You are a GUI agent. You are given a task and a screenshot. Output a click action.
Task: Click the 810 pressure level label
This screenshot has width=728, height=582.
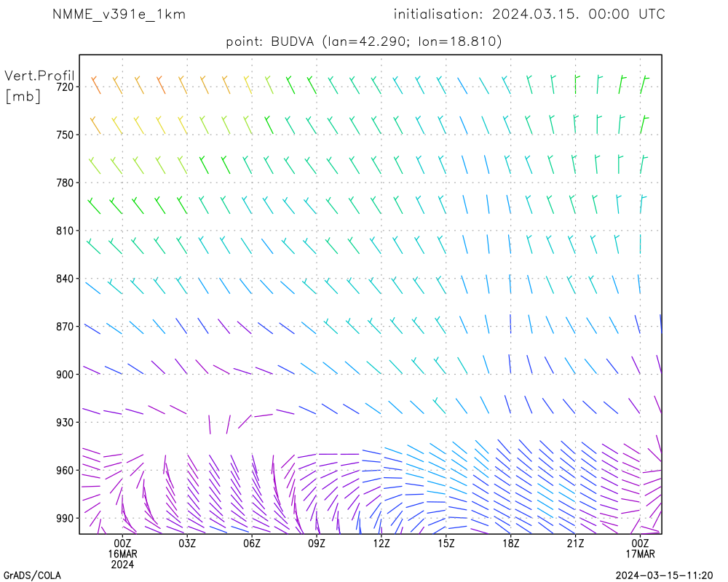click(x=65, y=231)
